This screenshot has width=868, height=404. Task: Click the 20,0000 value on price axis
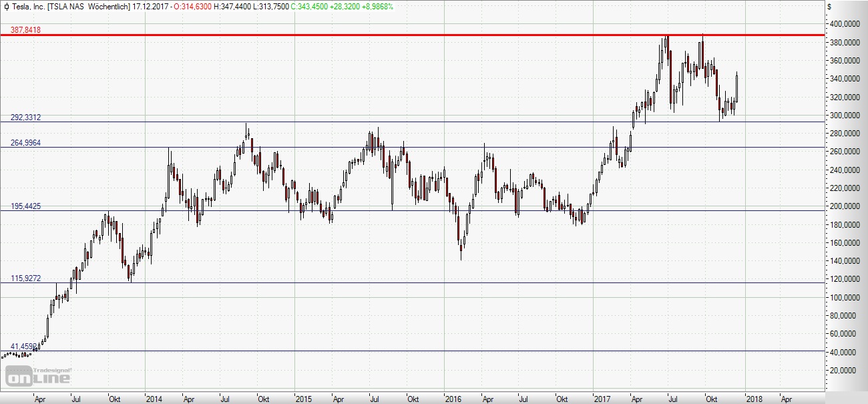click(845, 370)
